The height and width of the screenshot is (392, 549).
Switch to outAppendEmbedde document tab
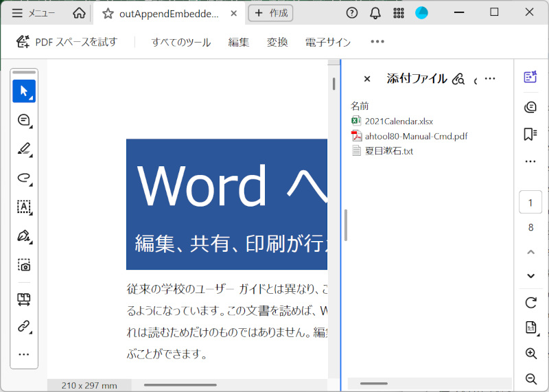pos(169,14)
